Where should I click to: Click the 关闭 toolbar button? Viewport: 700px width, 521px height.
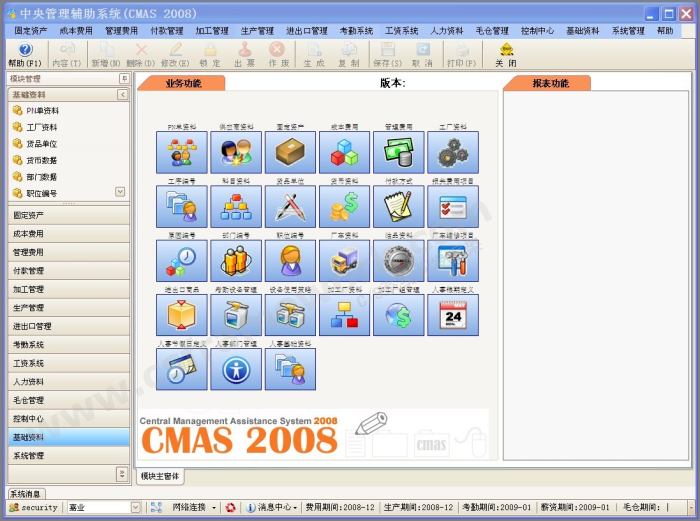coord(506,54)
